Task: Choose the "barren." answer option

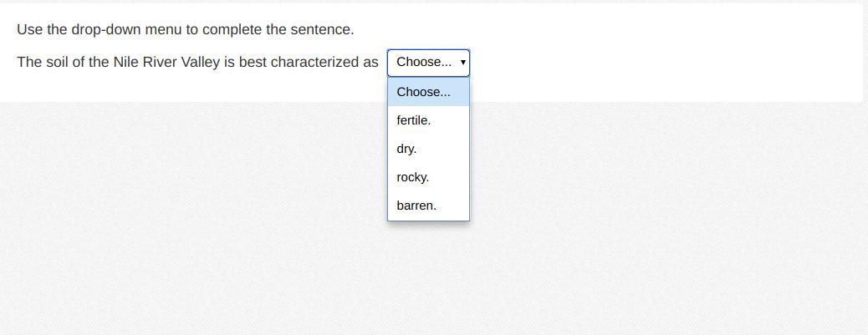Action: point(416,206)
